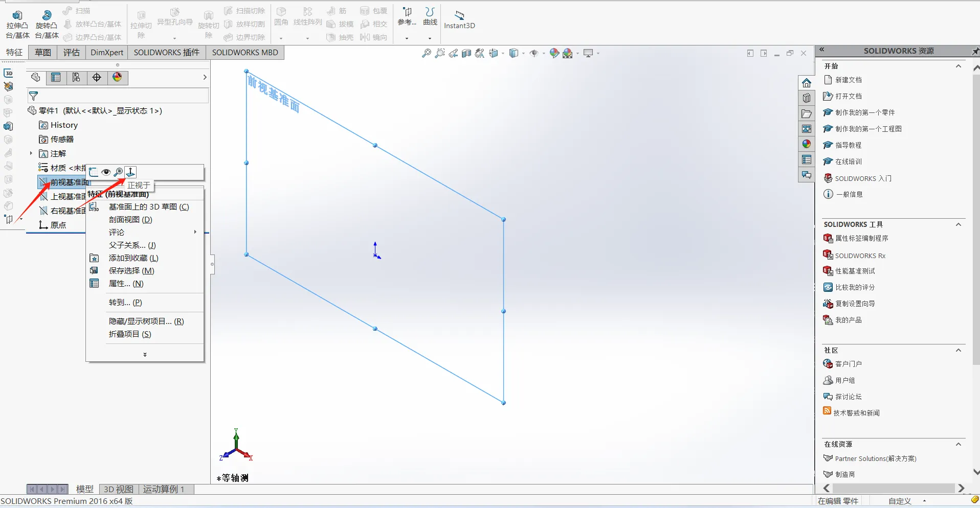Click the 指导教程 link
Image resolution: width=980 pixels, height=508 pixels.
[849, 145]
